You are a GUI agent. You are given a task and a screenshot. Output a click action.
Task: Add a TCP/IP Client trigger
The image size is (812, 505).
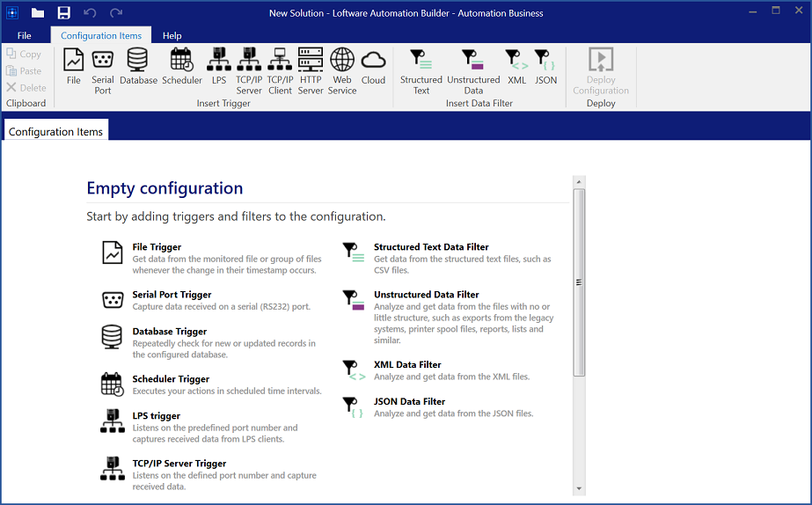[280, 70]
